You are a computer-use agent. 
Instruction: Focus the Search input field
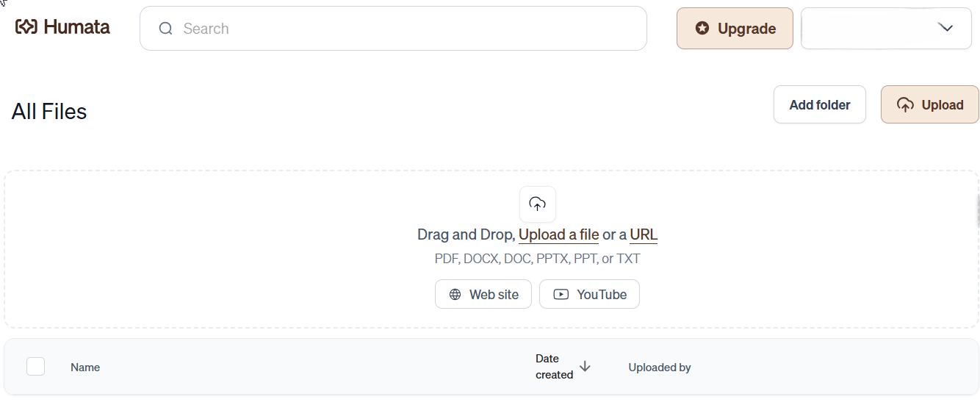pyautogui.click(x=393, y=29)
